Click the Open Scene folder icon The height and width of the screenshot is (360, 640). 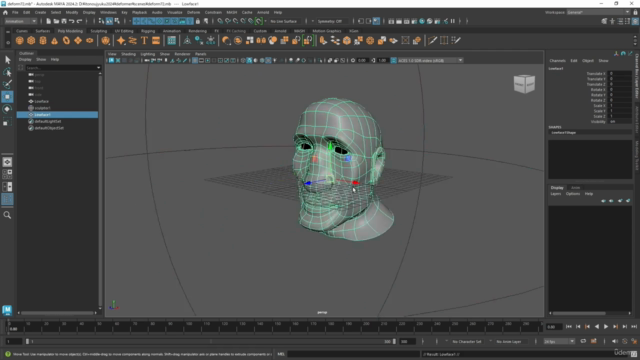coord(56,21)
